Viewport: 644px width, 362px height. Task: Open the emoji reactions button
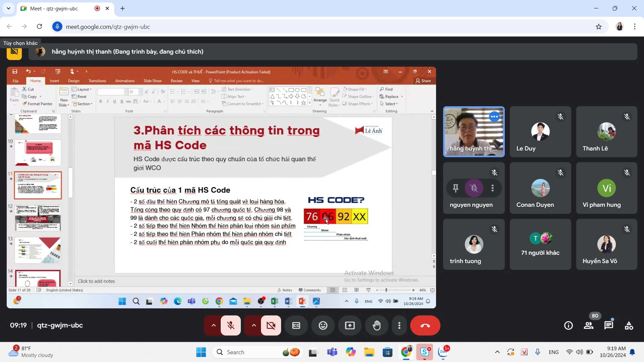click(x=323, y=325)
